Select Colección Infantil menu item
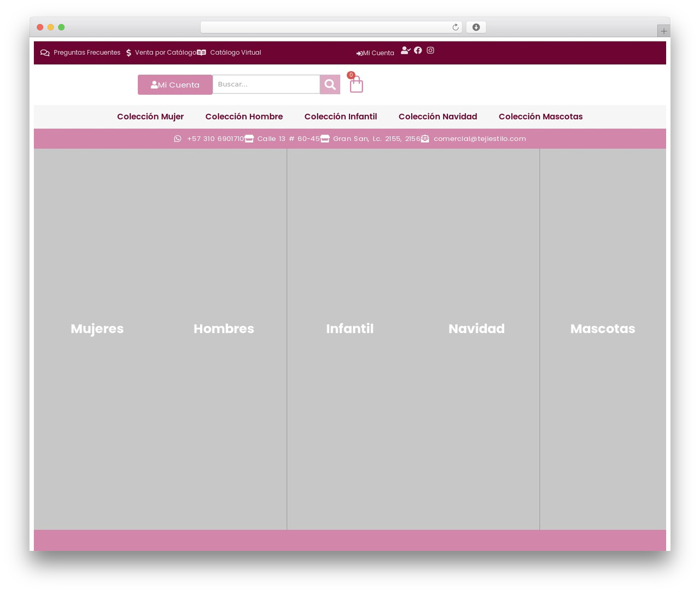The height and width of the screenshot is (593, 700). 341,117
